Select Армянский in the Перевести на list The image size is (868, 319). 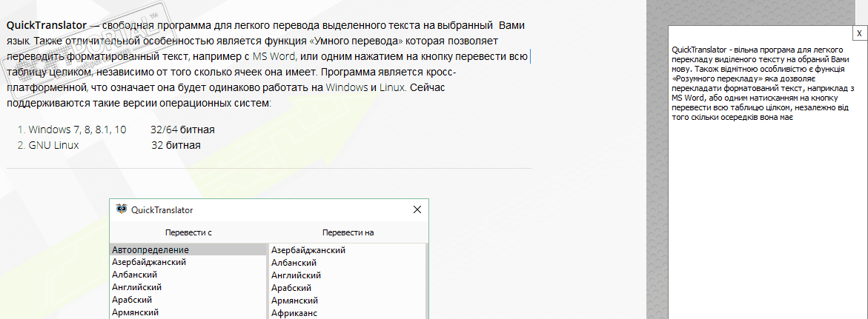click(347, 300)
